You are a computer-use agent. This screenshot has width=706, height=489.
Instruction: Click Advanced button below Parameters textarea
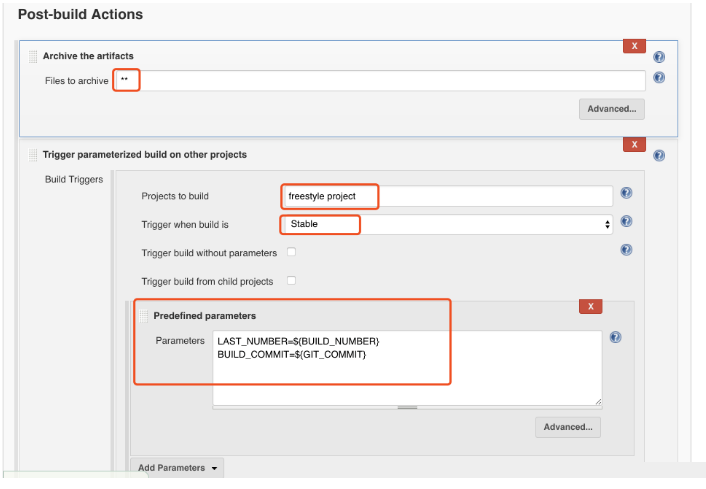coord(568,427)
